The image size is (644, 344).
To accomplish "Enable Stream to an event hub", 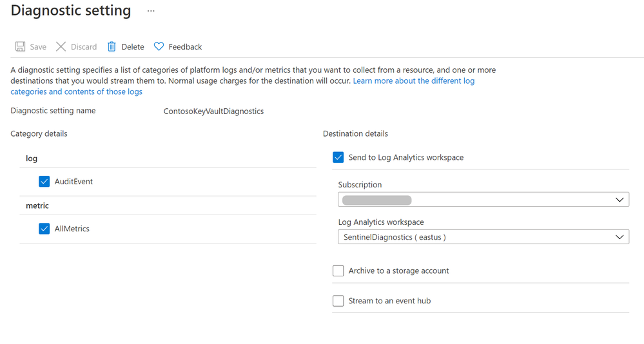I will (x=338, y=301).
